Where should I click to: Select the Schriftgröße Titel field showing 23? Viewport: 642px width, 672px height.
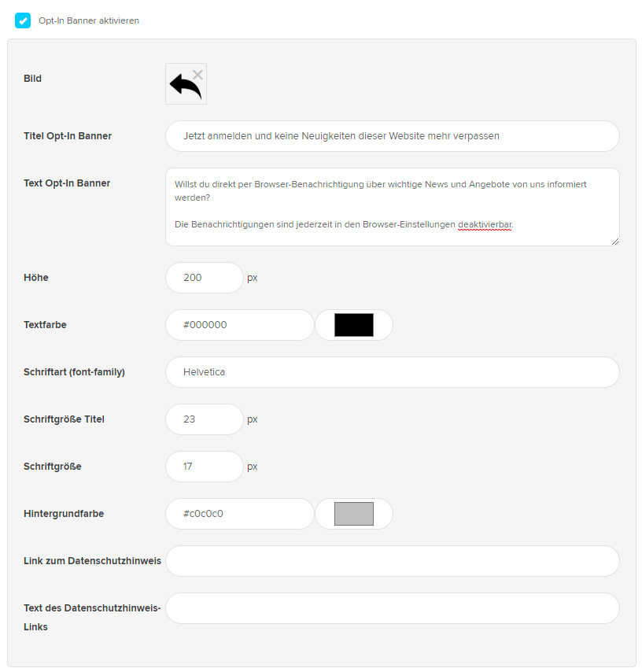pos(205,419)
